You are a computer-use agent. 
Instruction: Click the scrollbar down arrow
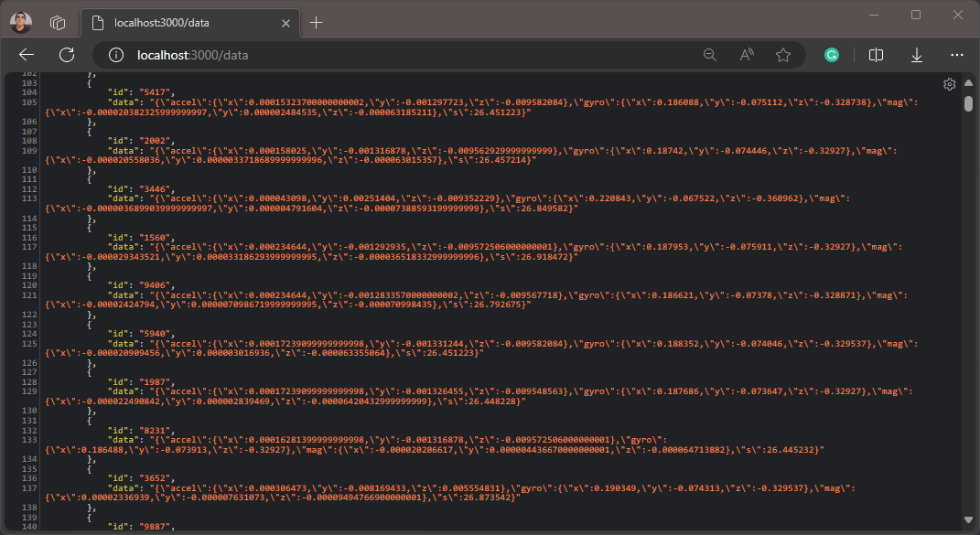(x=968, y=524)
